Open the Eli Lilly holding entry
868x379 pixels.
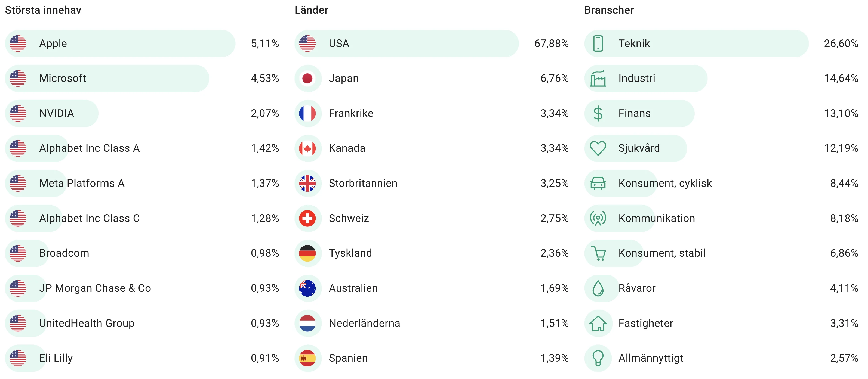pos(142,358)
